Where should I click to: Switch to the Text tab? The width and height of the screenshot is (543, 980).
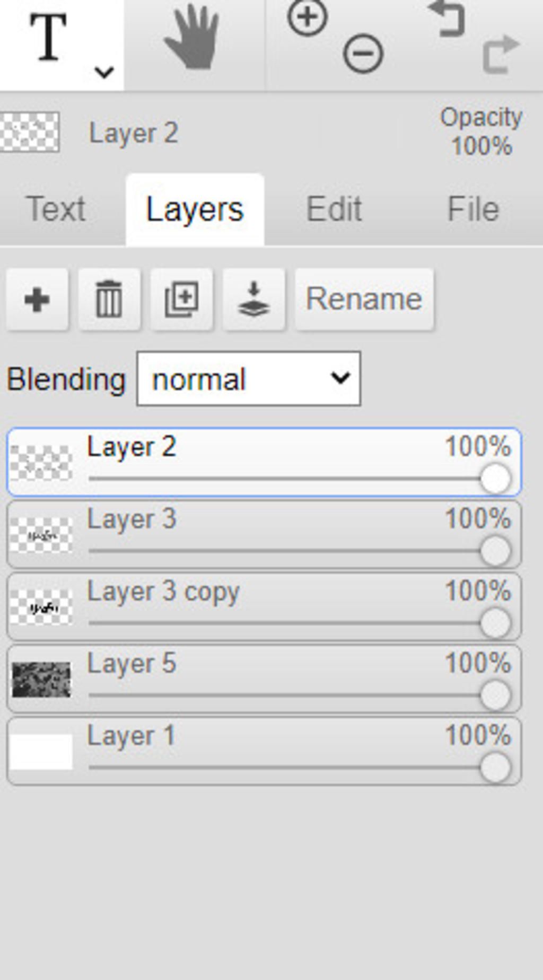[56, 209]
